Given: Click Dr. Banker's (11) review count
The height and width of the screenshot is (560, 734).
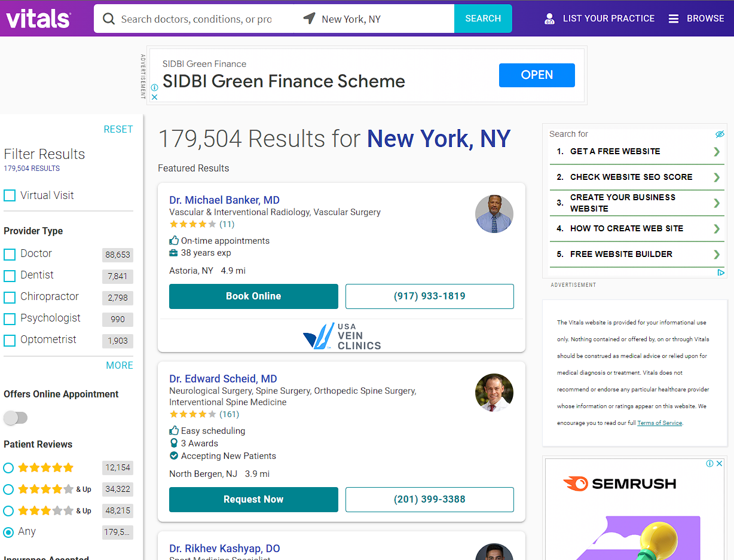Looking at the screenshot, I should (227, 224).
